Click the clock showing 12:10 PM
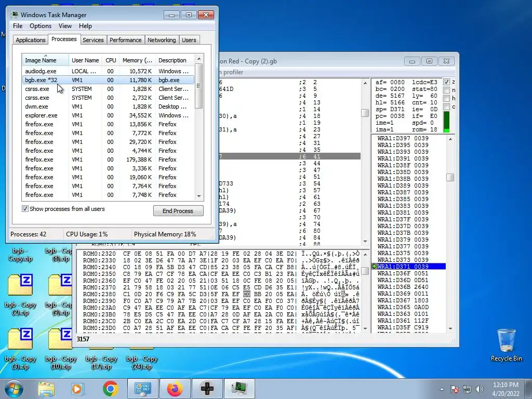This screenshot has height=399, width=532. pos(506,385)
